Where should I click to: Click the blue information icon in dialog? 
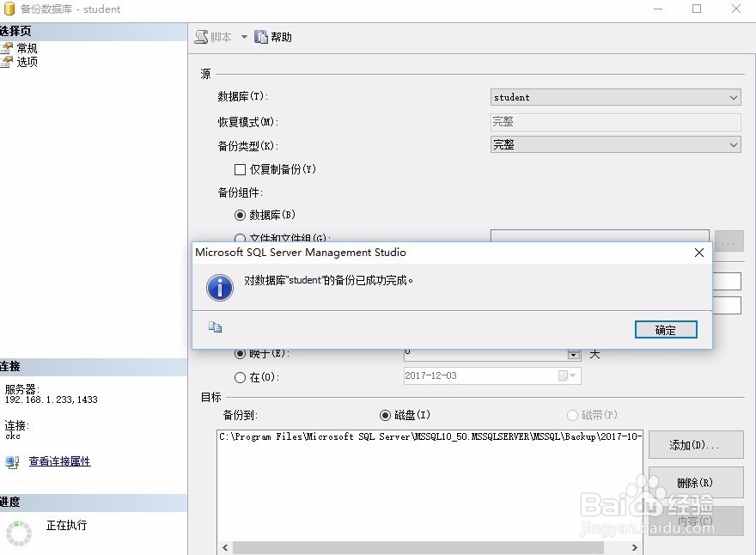(x=220, y=288)
